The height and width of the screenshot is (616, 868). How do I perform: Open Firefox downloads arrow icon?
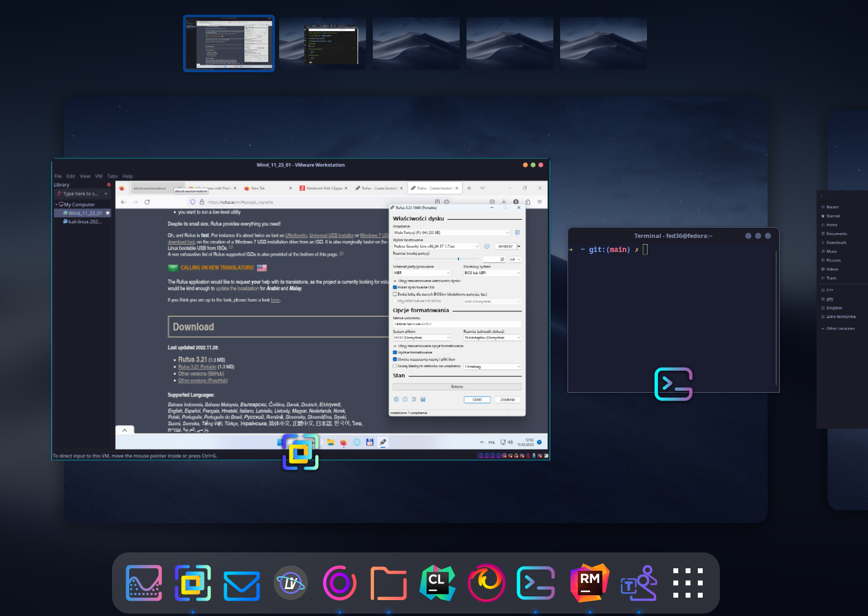(504, 201)
